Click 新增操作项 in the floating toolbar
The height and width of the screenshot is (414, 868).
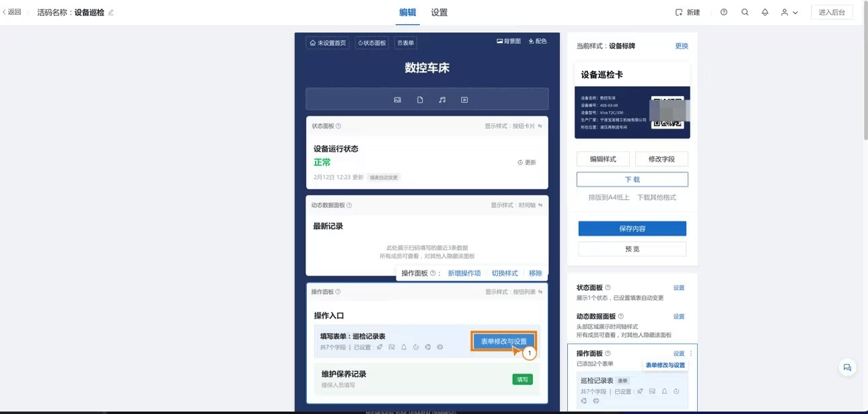coord(464,273)
